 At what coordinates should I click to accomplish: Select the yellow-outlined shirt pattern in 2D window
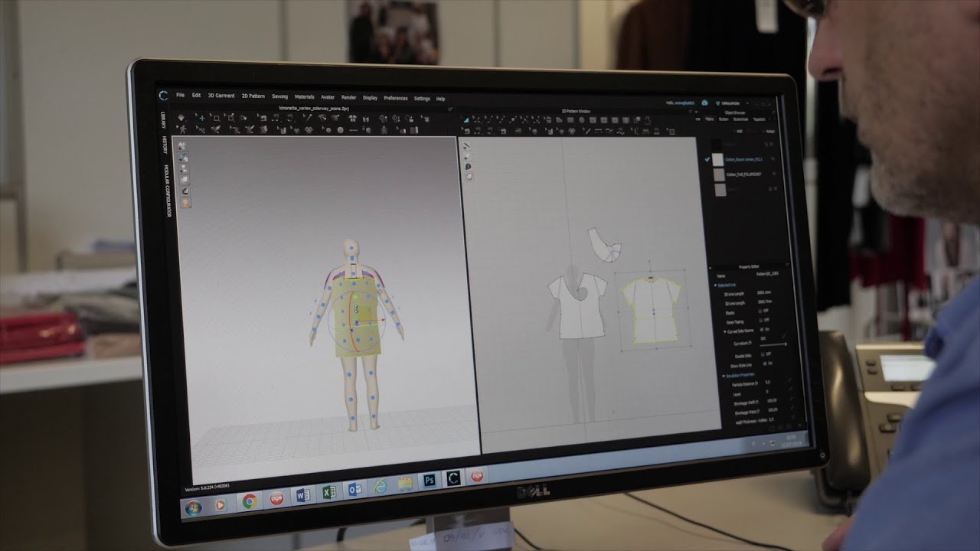tap(652, 311)
